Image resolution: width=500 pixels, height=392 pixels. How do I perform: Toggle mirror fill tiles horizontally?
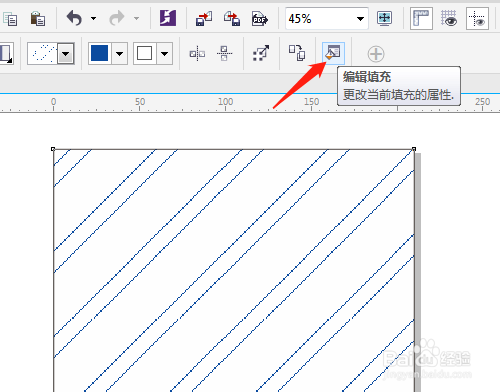197,53
